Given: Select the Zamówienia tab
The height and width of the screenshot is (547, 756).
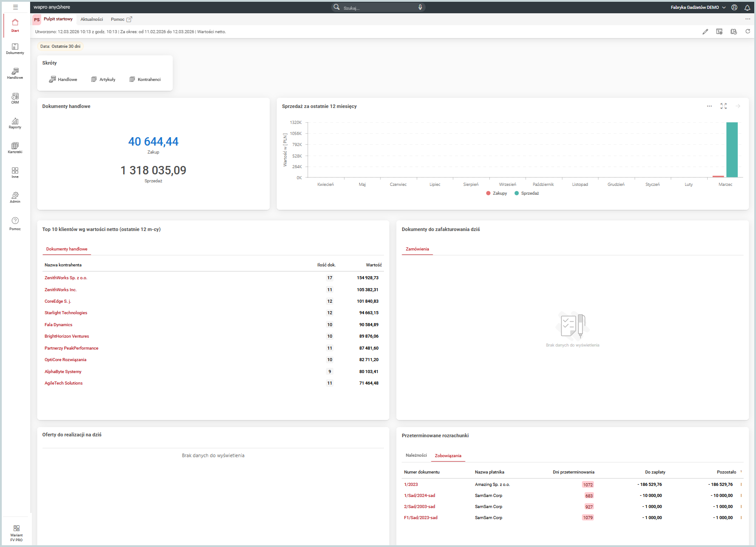Looking at the screenshot, I should 417,249.
